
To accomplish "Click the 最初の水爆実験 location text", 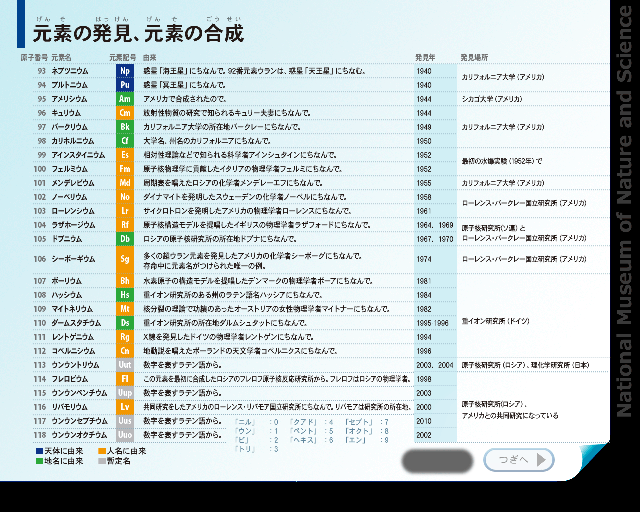I will coord(502,161).
